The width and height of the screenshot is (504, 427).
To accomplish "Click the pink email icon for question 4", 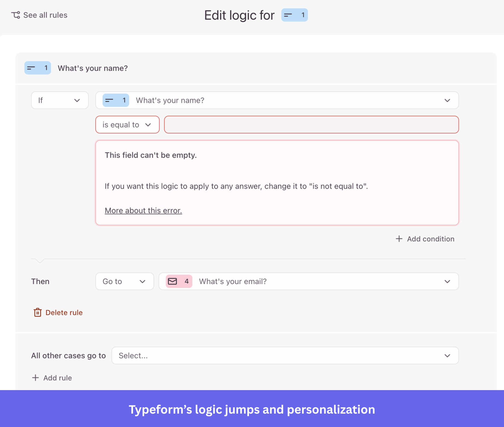I will [x=173, y=281].
